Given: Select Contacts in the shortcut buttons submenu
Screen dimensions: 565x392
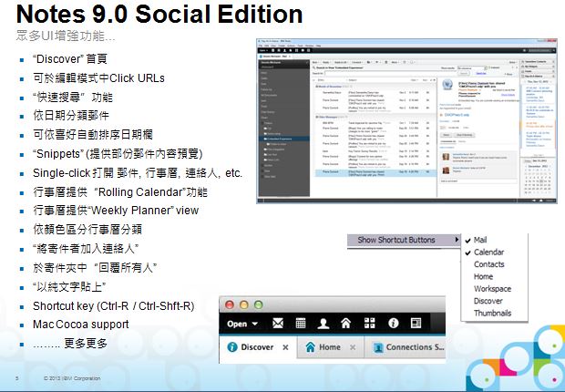Looking at the screenshot, I should (x=489, y=264).
